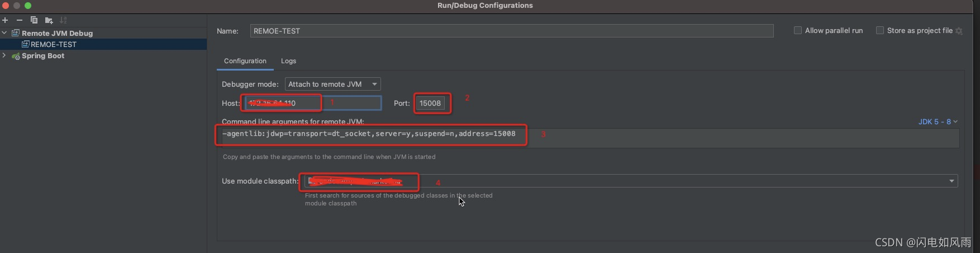The height and width of the screenshot is (253, 980).
Task: Save configuration into a folder
Action: [49, 20]
